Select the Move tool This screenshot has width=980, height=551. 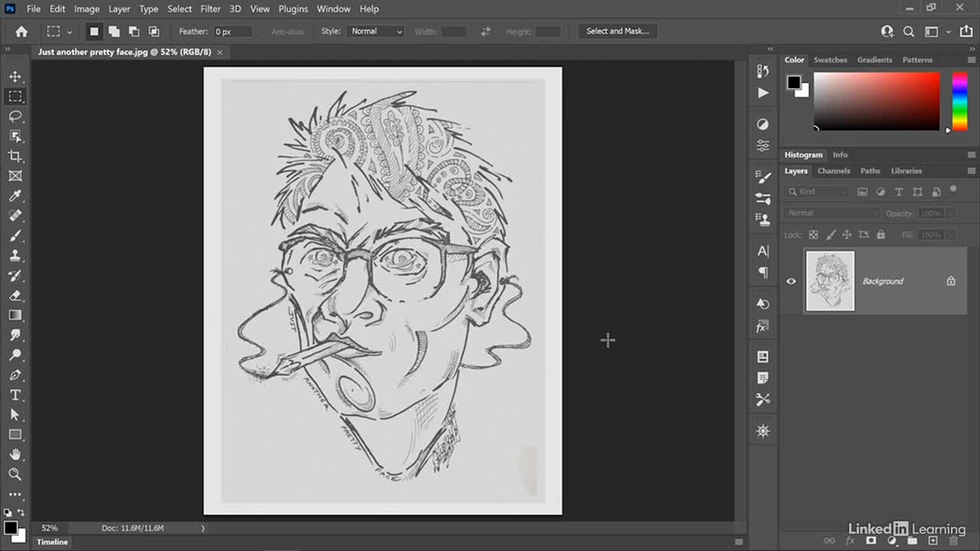click(x=15, y=77)
